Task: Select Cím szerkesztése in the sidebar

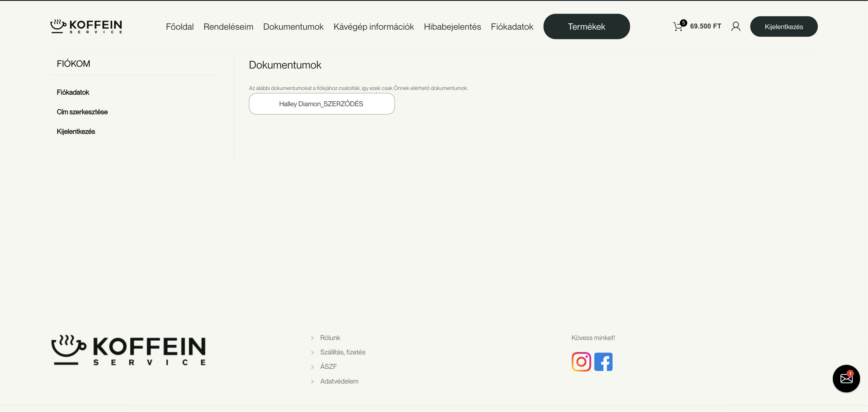Action: coord(82,112)
